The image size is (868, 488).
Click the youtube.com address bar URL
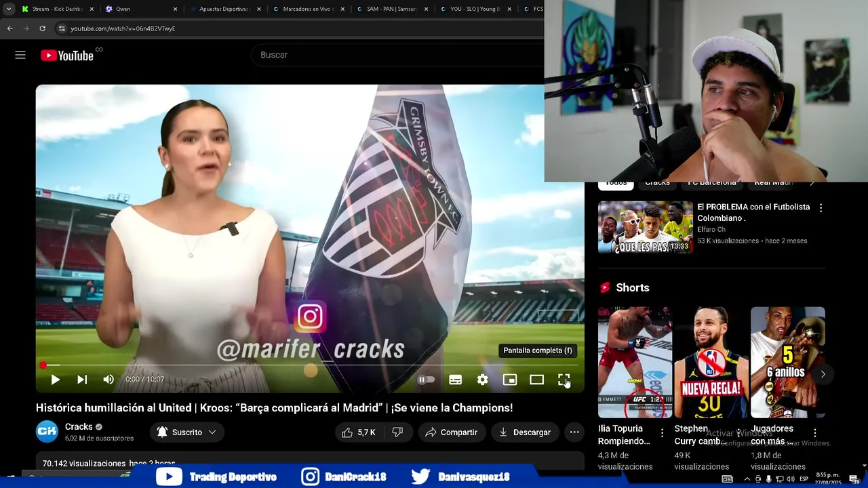[123, 28]
